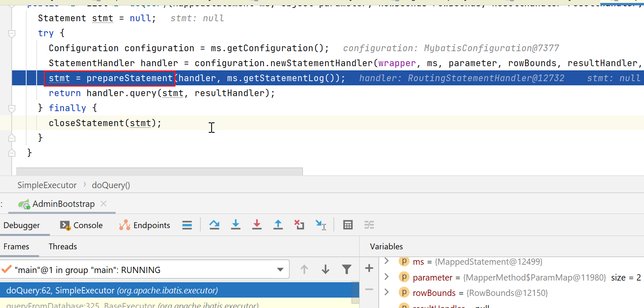Select doQuery:62 SimpleExecutor stack frame

click(x=112, y=290)
